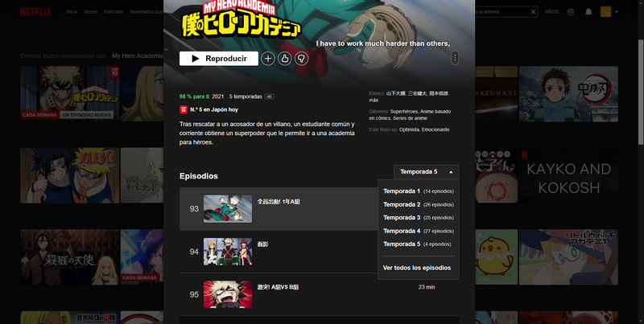
Task: Click the Top 10 badge icon in details
Action: (x=184, y=109)
